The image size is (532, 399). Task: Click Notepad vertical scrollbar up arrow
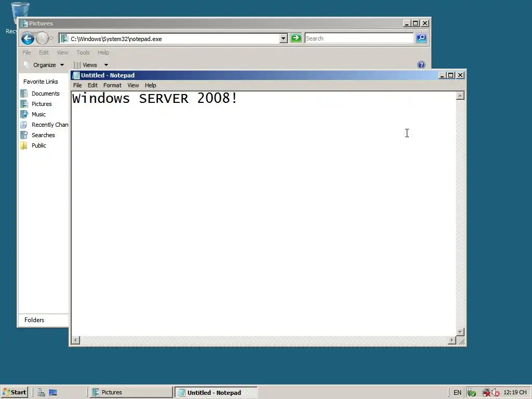point(460,96)
